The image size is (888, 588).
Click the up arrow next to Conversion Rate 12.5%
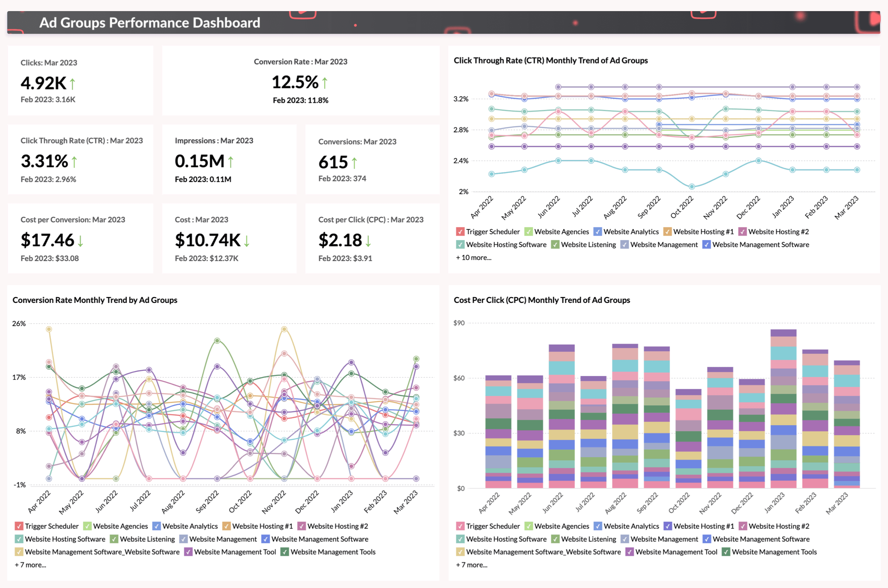(x=324, y=83)
